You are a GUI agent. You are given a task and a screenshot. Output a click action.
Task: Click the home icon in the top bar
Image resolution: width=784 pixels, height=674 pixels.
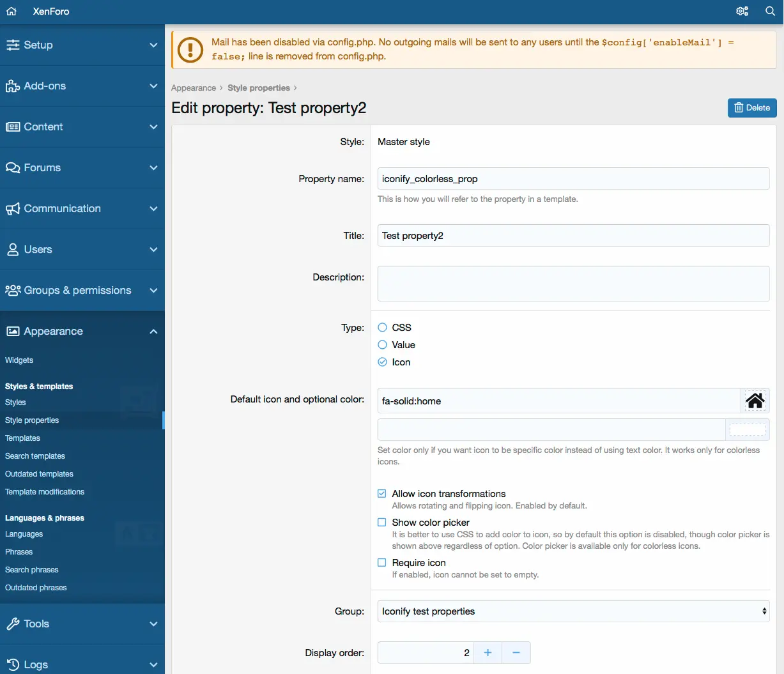(x=10, y=11)
